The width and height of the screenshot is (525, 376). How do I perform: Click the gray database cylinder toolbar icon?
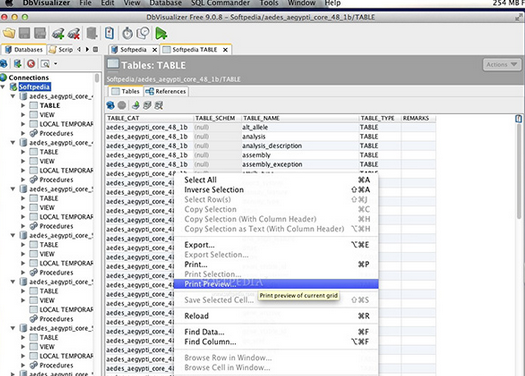tap(92, 33)
